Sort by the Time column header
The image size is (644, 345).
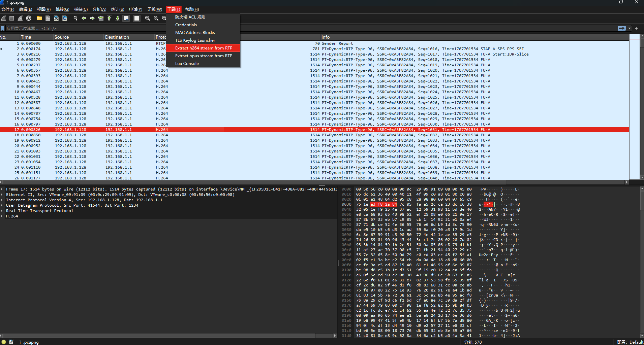point(36,37)
